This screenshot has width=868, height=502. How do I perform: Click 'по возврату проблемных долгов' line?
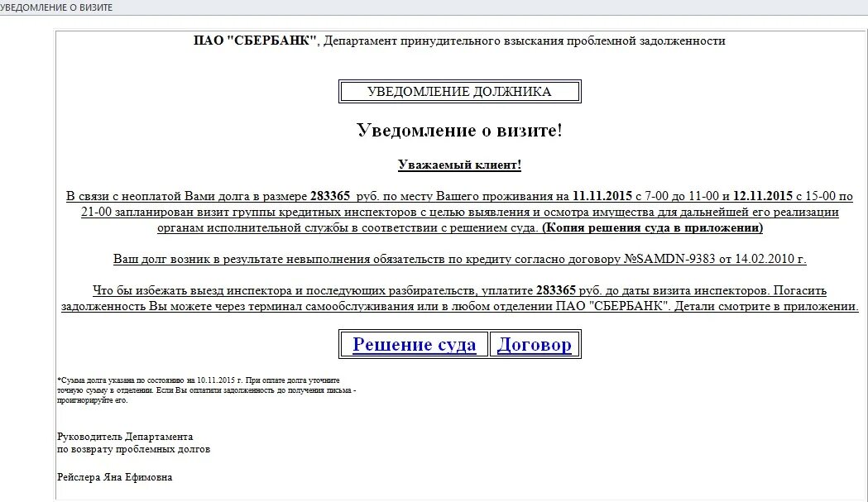tap(133, 449)
